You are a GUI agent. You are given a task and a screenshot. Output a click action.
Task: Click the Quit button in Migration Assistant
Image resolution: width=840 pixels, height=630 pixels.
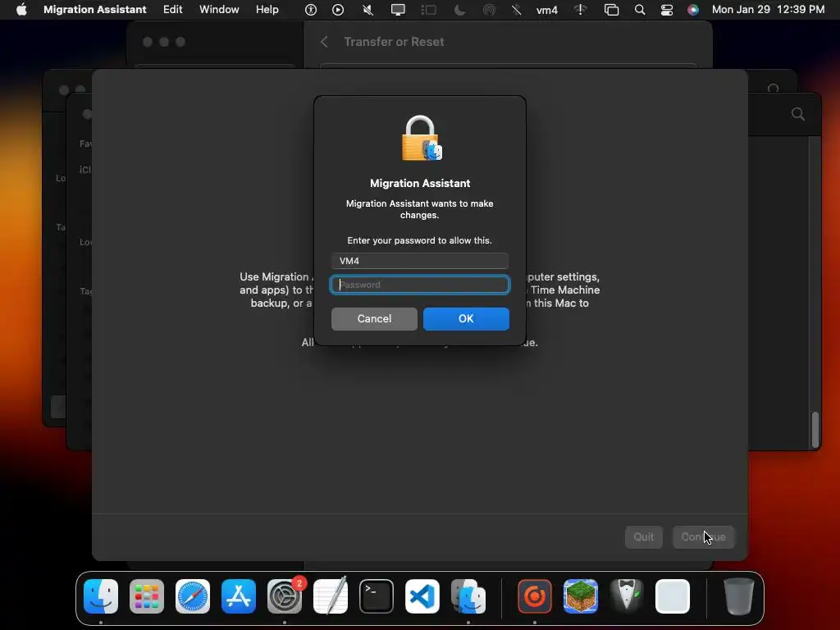pos(643,536)
